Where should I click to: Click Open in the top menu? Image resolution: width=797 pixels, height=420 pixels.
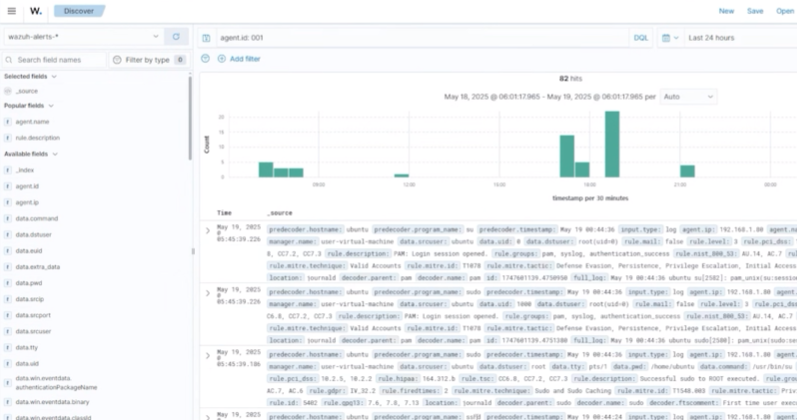click(785, 11)
